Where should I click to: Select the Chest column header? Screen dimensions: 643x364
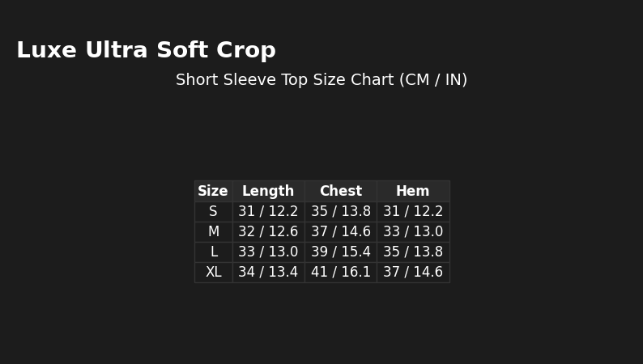click(341, 192)
